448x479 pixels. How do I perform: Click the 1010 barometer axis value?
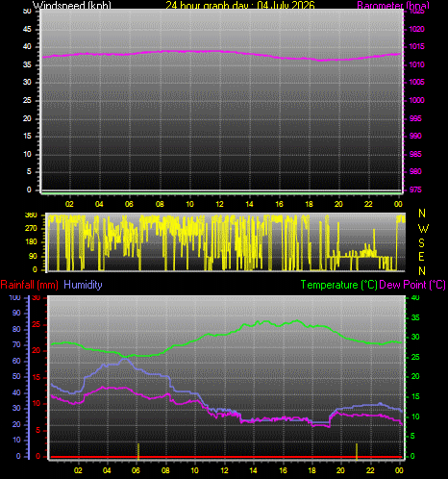point(416,64)
